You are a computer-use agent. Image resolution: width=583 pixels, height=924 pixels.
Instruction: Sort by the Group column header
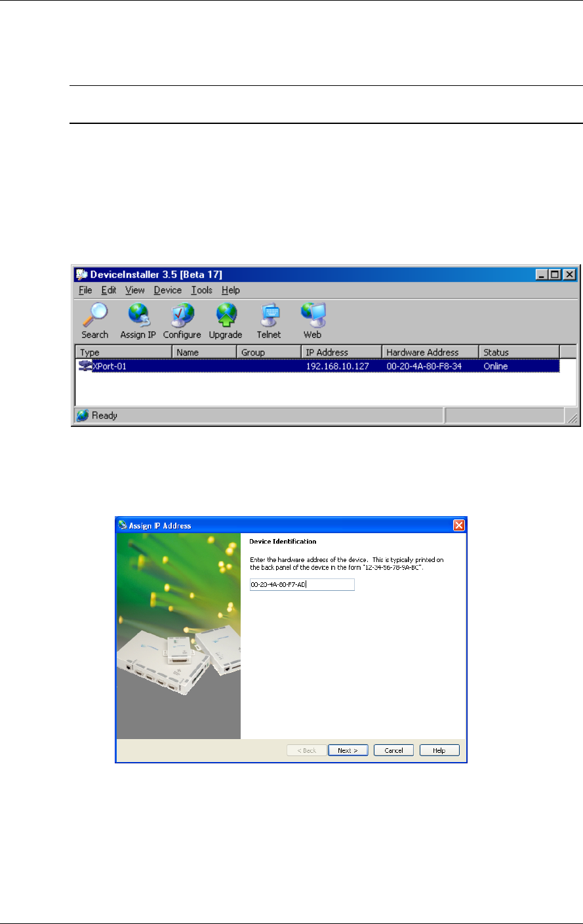point(269,352)
